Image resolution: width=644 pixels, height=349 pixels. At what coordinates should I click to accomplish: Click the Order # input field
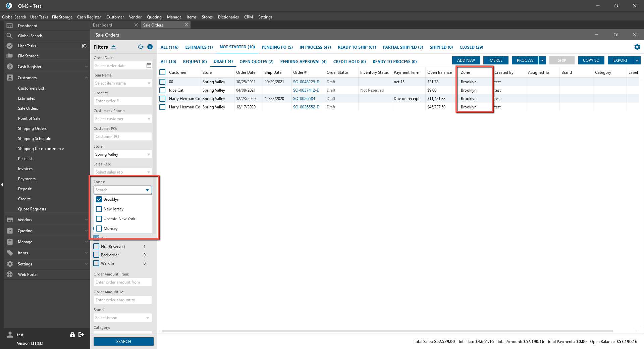pos(123,101)
